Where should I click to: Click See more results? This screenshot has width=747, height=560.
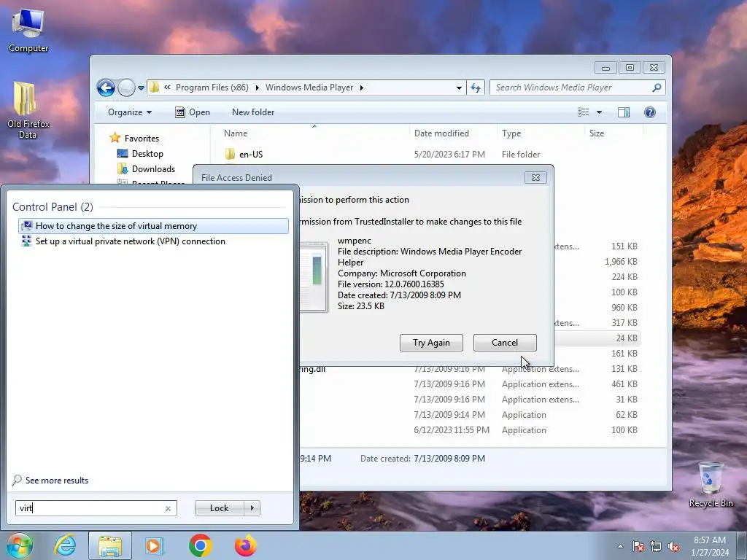point(50,481)
